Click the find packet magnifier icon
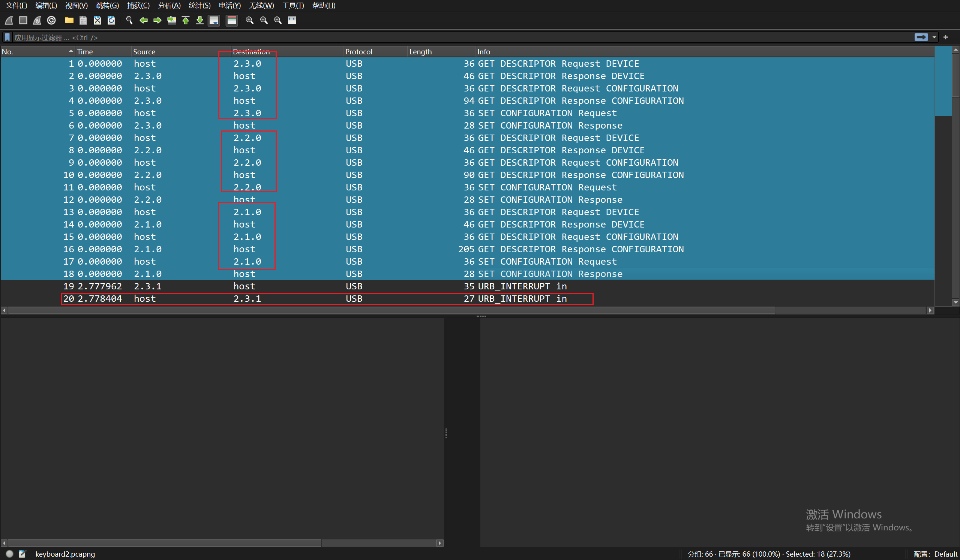The width and height of the screenshot is (960, 560). point(129,20)
